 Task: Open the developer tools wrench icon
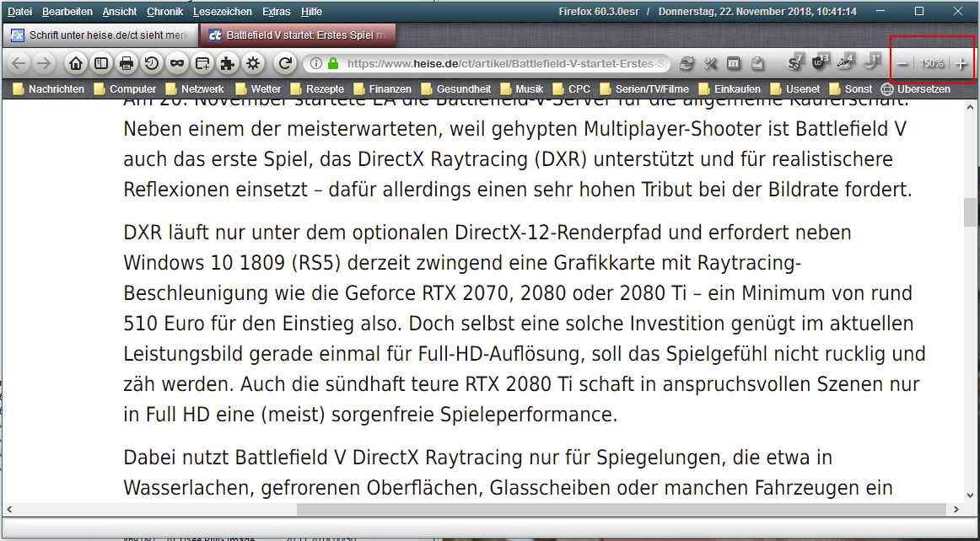coord(711,63)
